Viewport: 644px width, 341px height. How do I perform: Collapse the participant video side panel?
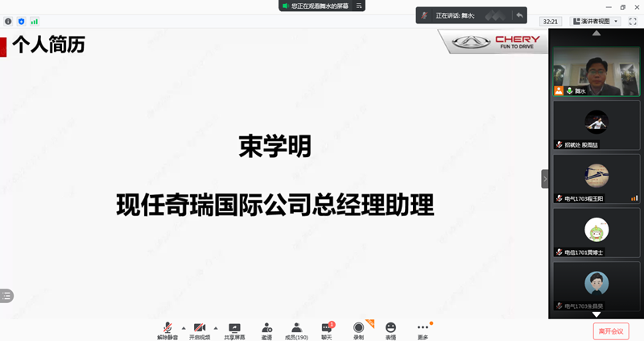pos(544,178)
